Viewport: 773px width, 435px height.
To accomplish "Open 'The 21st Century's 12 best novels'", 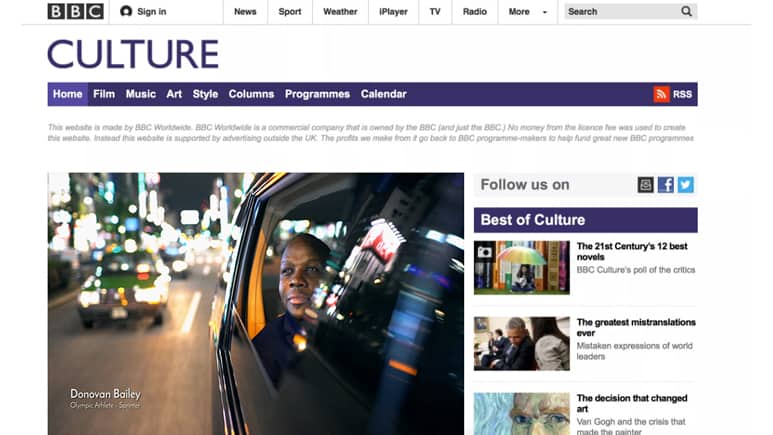I will (632, 252).
